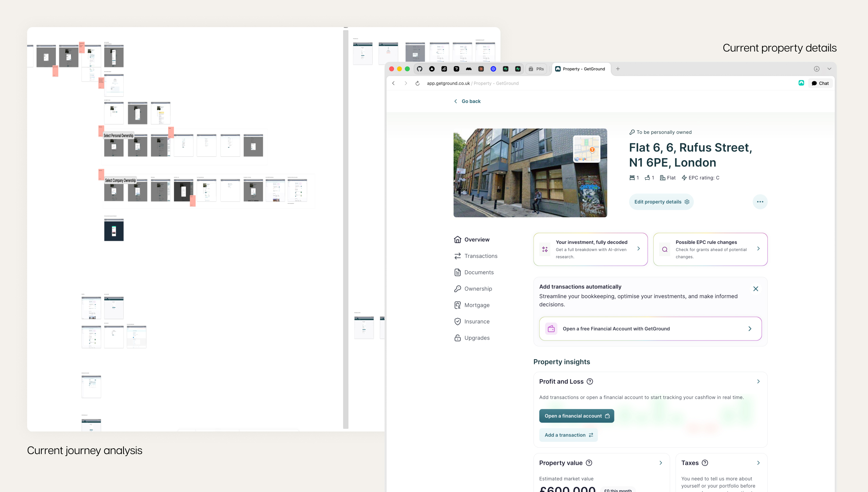Click the To be personally owned label

(x=660, y=132)
